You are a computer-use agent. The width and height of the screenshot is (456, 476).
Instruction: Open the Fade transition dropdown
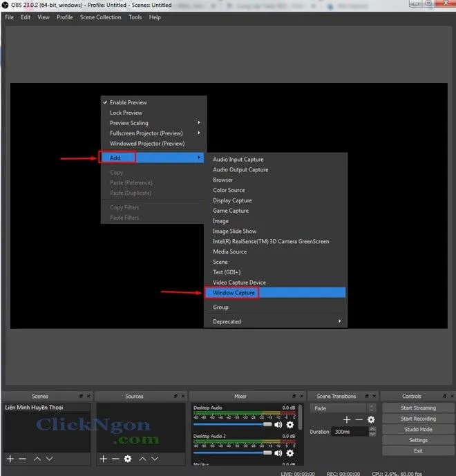click(343, 408)
